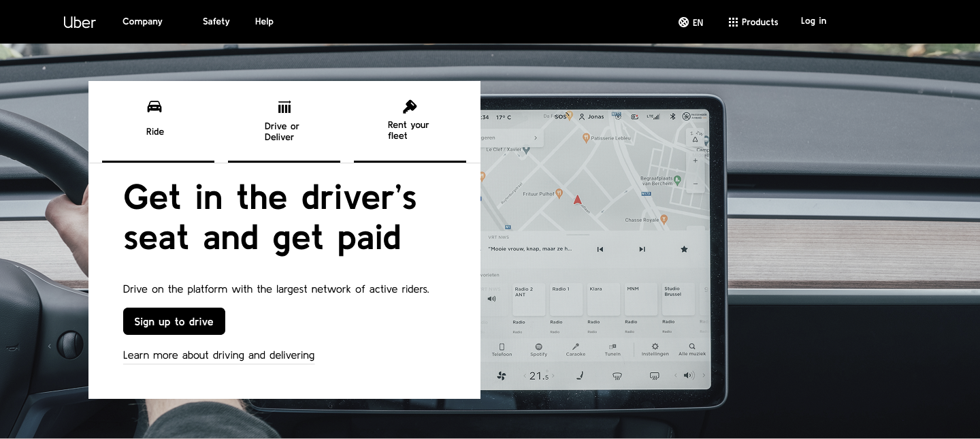Image resolution: width=980 pixels, height=439 pixels.
Task: Click the Drive or Deliver calendar icon
Action: coord(284,107)
